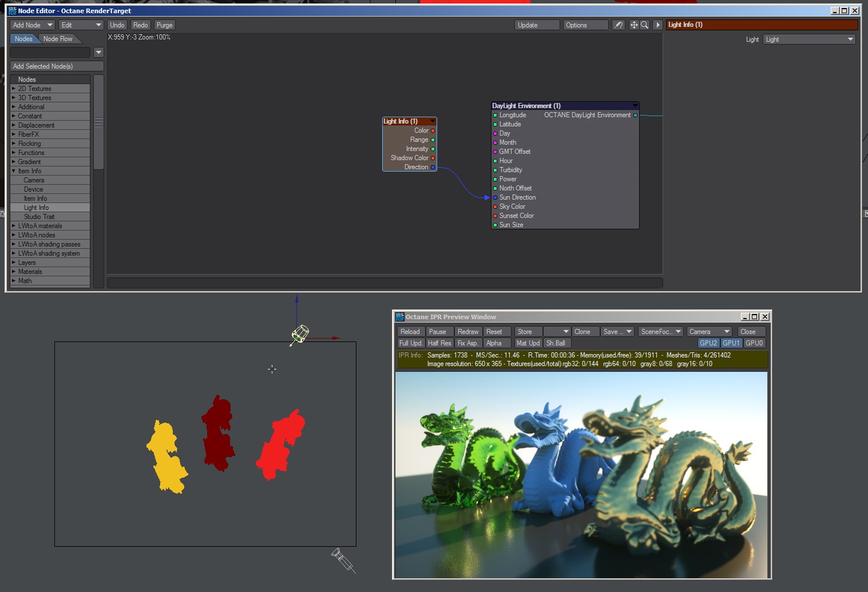
Task: Click the Node Editor window title icon
Action: 12,10
